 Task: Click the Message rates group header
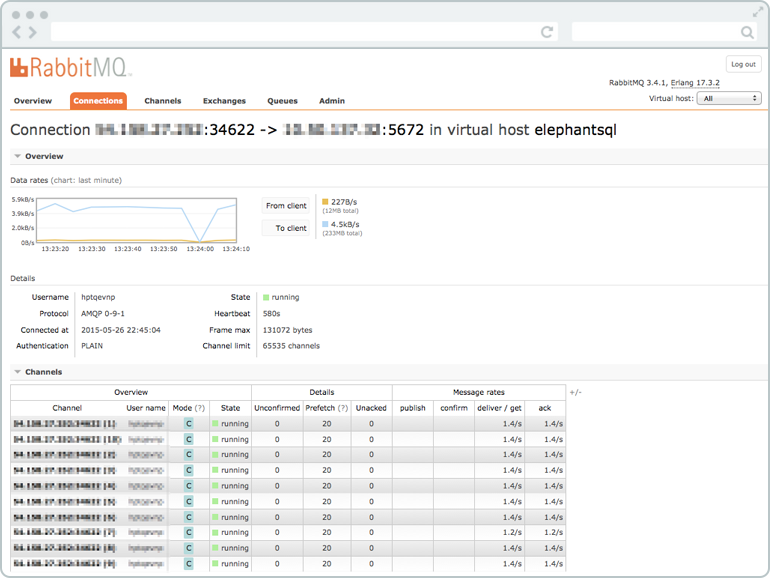coord(479,392)
